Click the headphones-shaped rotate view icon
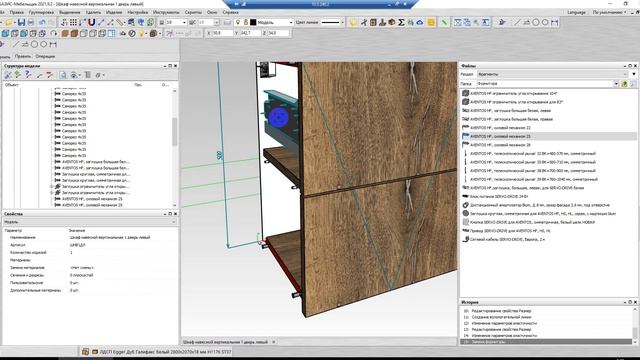This screenshot has width=640, height=360. [53, 33]
